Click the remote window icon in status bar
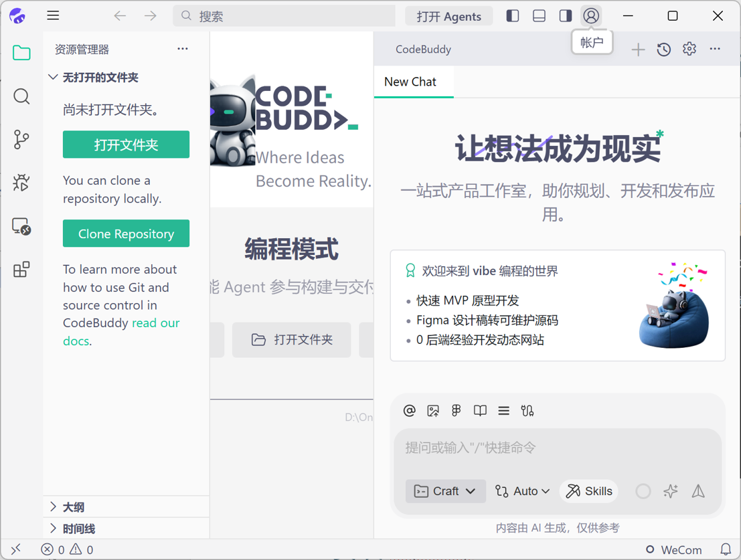741x560 pixels. [x=16, y=549]
